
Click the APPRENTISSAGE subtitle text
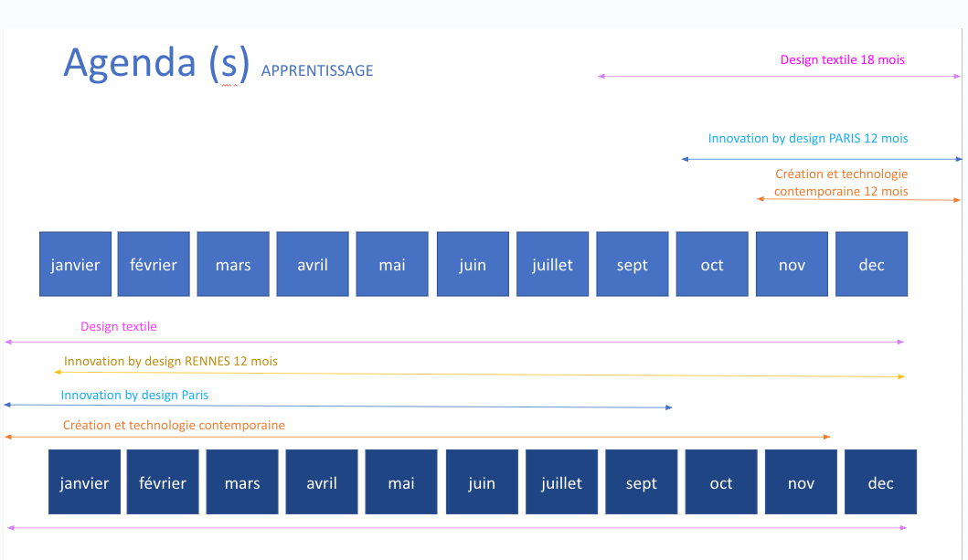click(316, 71)
